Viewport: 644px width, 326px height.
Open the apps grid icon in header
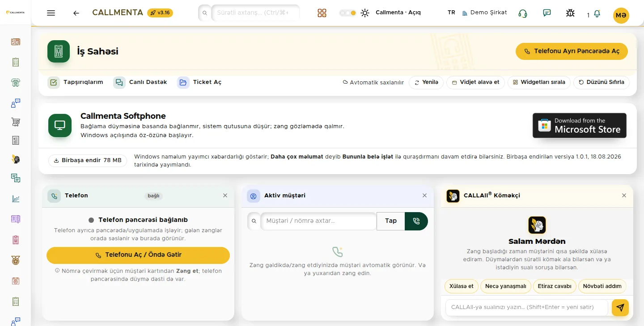pyautogui.click(x=322, y=13)
